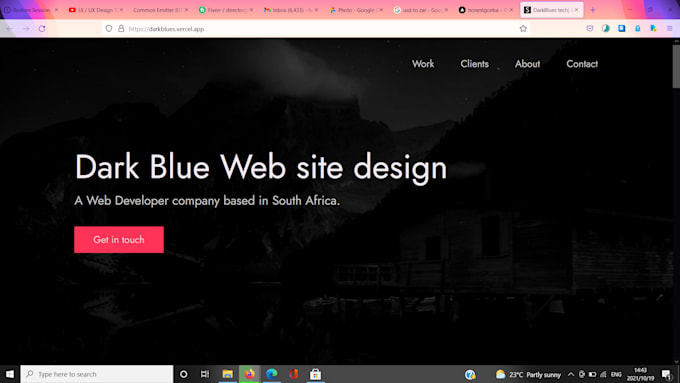Open Task View on taskbar
Viewport: 680px width, 383px height.
[205, 374]
